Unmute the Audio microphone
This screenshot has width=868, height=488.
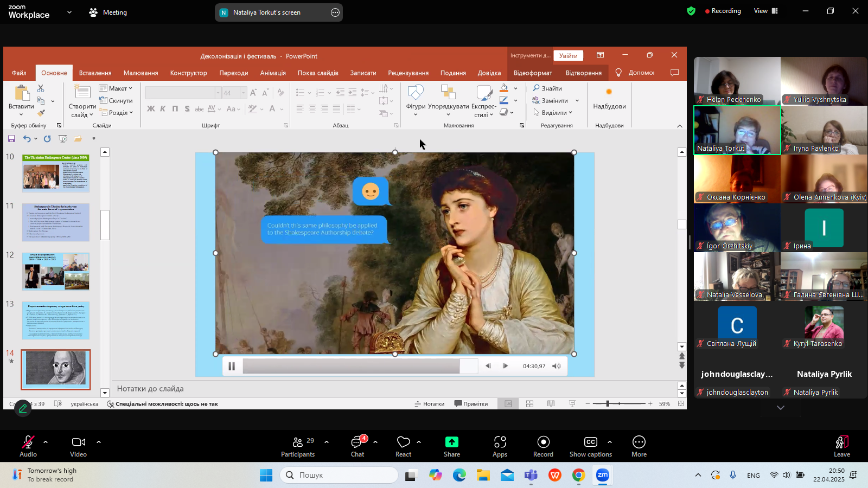[28, 442]
